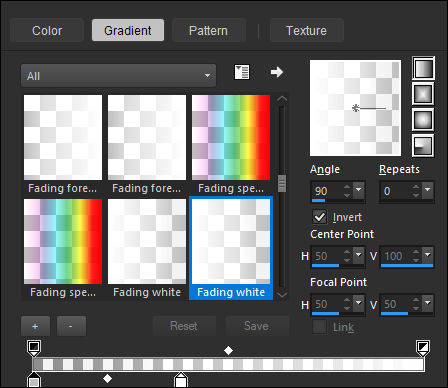Image resolution: width=448 pixels, height=388 pixels.
Task: Select the Rectangular gradient style icon
Action: pos(423,94)
